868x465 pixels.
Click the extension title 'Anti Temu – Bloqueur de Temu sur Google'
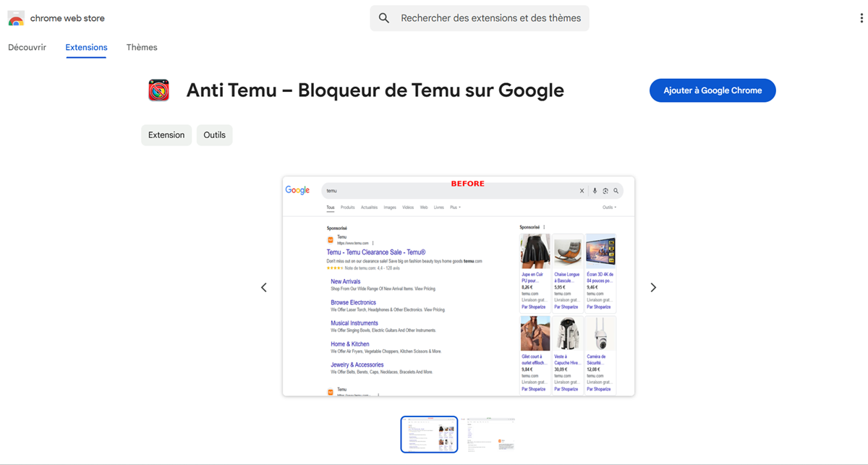point(375,90)
